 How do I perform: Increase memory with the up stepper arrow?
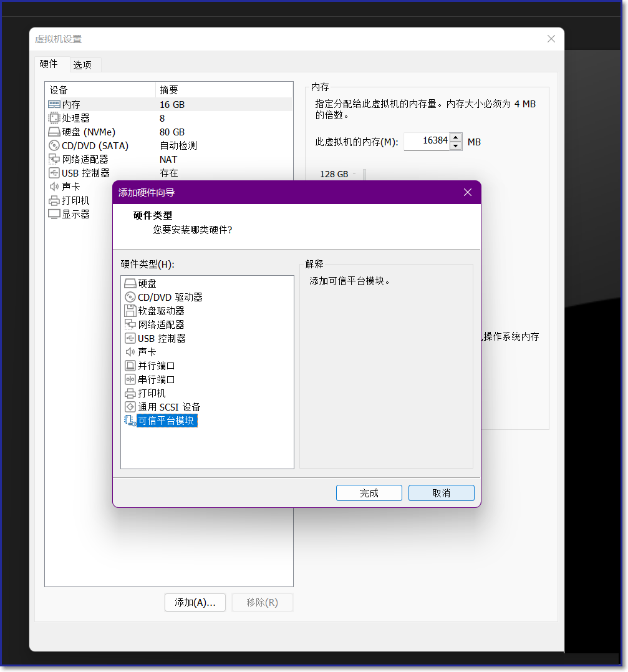coord(455,137)
